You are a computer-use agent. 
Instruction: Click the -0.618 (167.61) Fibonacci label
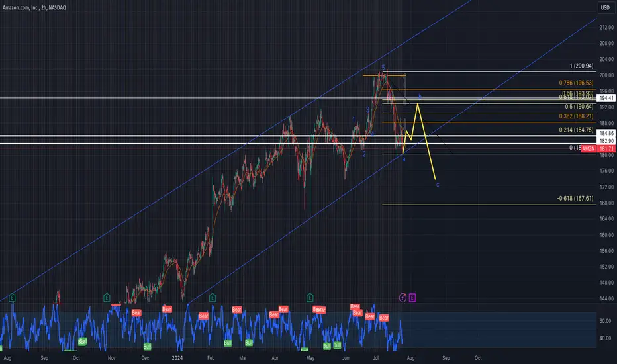(575, 199)
